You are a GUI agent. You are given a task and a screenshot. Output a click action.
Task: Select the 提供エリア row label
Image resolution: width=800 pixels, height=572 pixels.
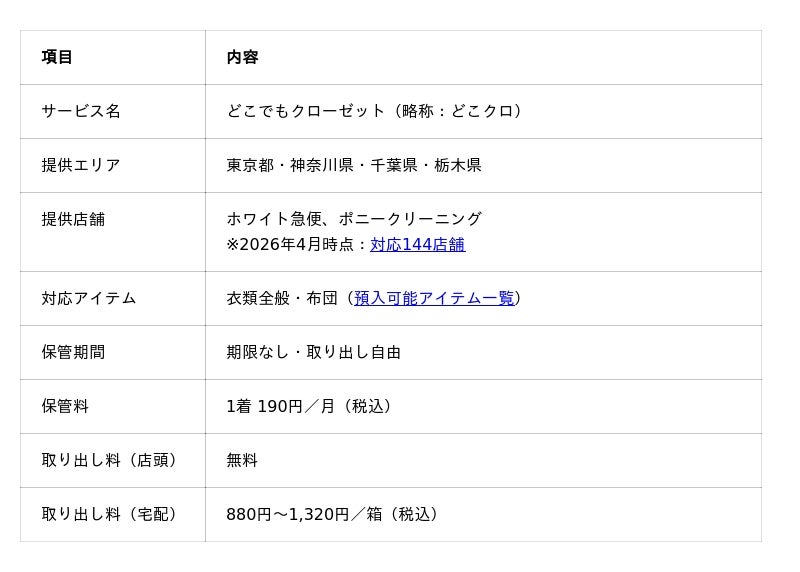click(x=81, y=165)
